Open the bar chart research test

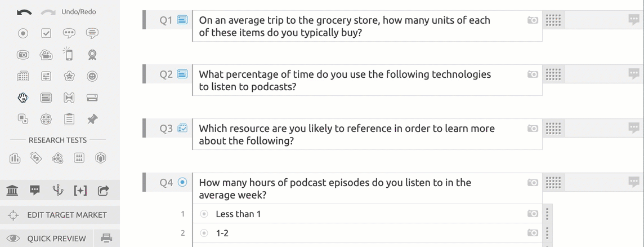[15, 158]
